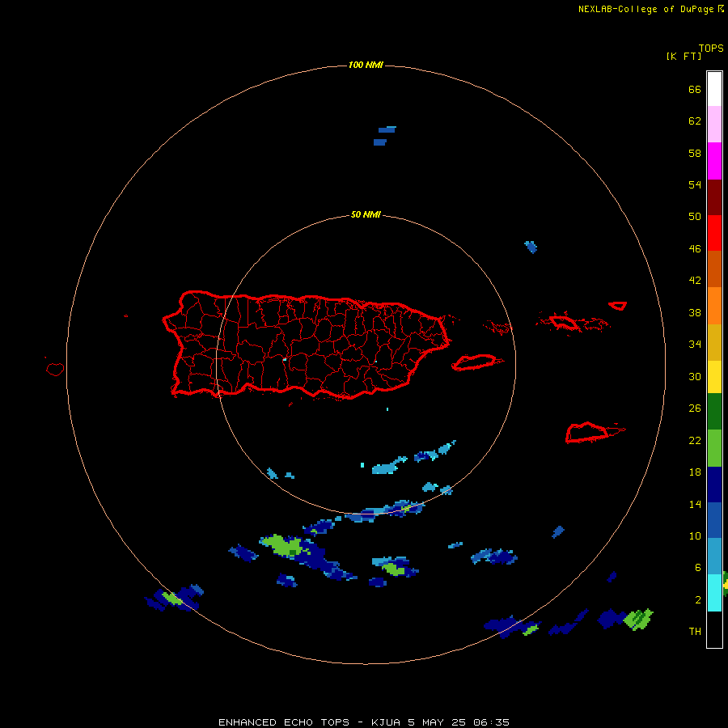This screenshot has width=728, height=728.
Task: Select the cyan legend swatch
Action: [714, 593]
